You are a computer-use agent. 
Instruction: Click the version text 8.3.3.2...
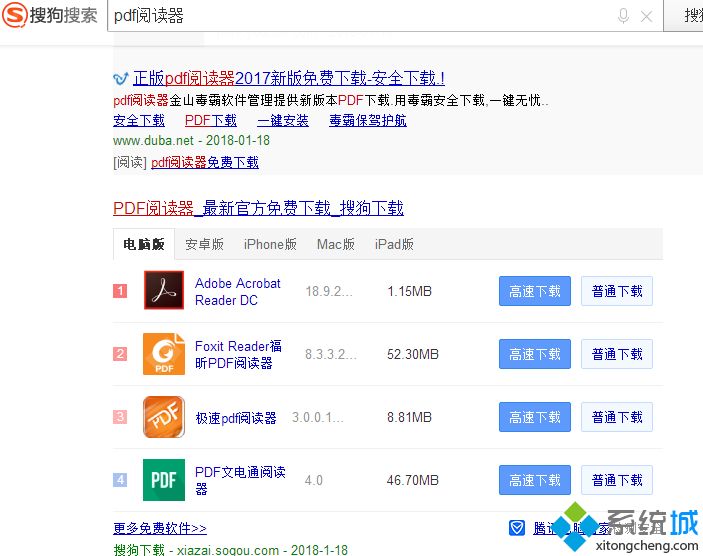click(331, 354)
